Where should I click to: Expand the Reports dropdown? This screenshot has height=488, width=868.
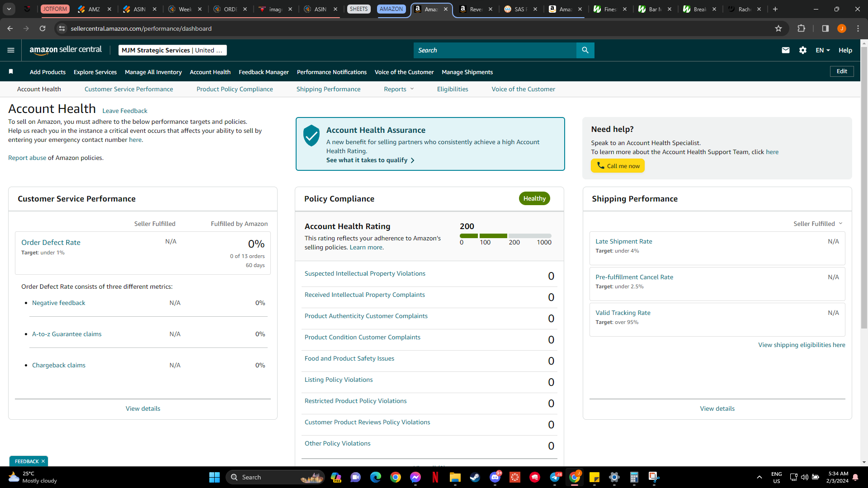399,89
